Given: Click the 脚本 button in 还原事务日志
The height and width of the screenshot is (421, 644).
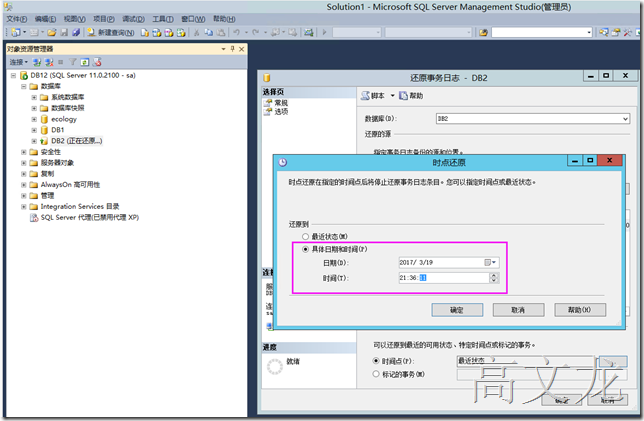Looking at the screenshot, I should click(373, 96).
